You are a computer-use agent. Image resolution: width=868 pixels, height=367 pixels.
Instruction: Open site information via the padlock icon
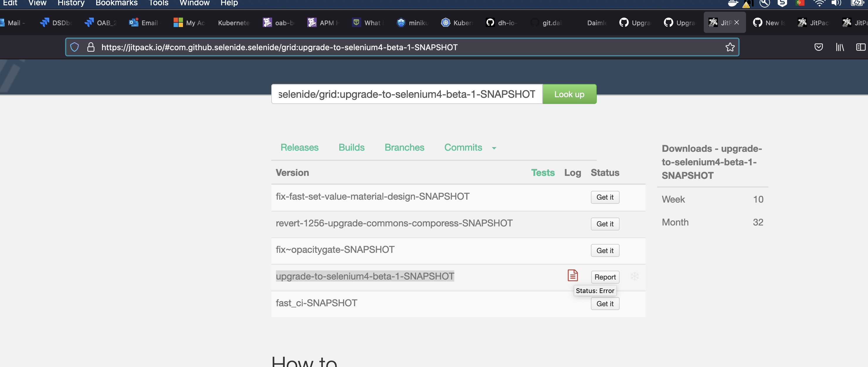91,47
